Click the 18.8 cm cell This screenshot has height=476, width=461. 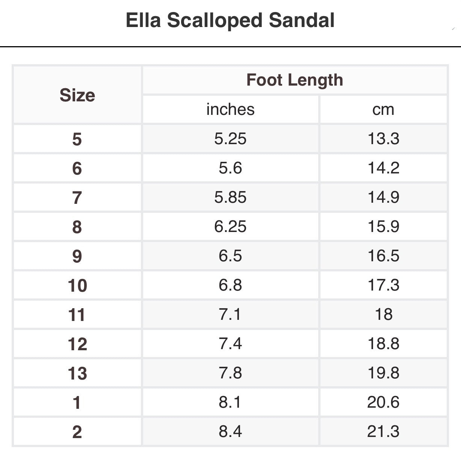(x=383, y=343)
